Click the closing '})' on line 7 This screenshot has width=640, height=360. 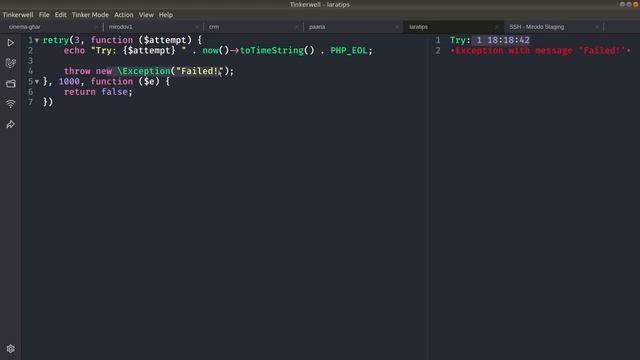click(48, 102)
